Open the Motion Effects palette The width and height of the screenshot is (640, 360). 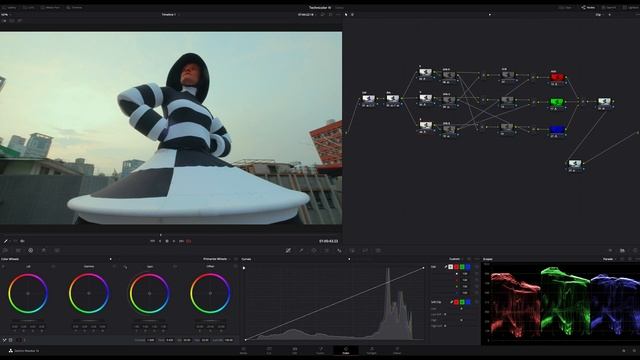point(57,250)
